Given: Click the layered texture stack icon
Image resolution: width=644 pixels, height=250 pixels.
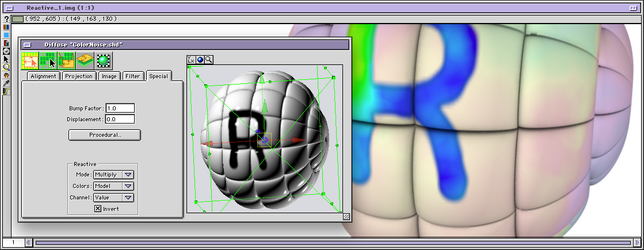Looking at the screenshot, I should tap(85, 60).
